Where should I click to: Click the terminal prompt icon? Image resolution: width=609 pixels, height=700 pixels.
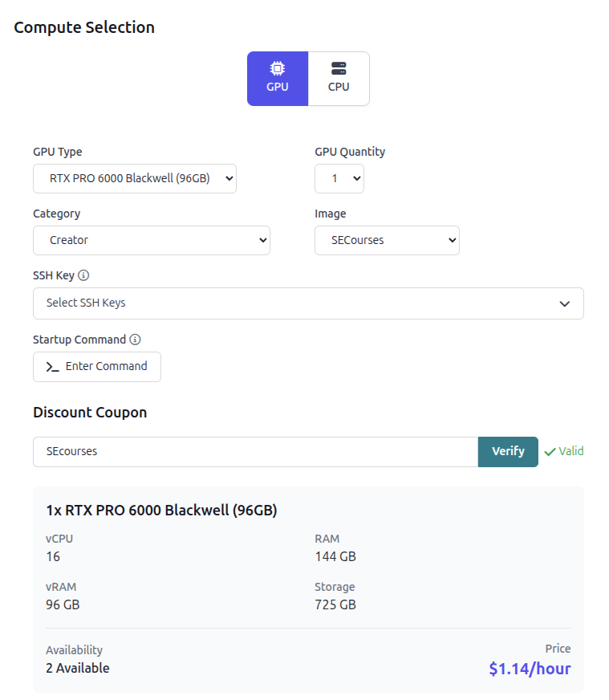pos(52,367)
